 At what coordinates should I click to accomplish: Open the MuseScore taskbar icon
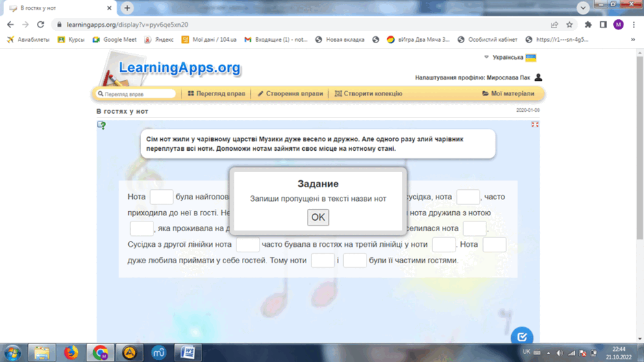158,353
